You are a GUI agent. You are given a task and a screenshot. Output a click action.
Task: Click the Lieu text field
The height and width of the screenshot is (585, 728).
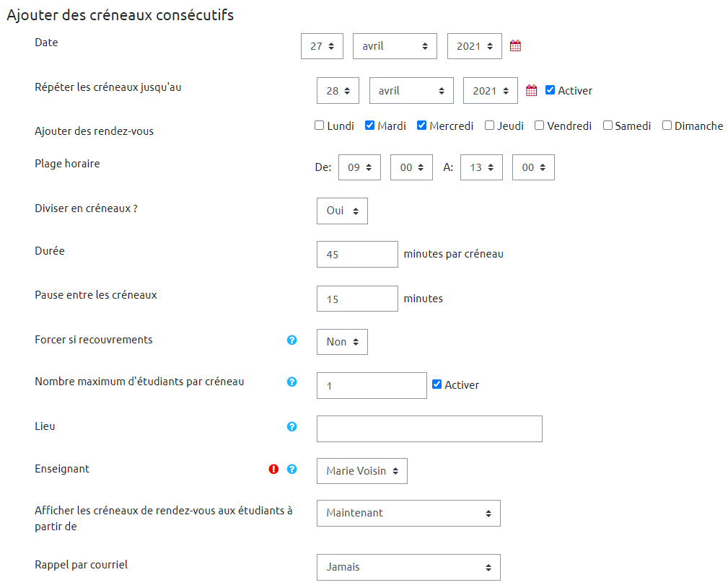(429, 428)
